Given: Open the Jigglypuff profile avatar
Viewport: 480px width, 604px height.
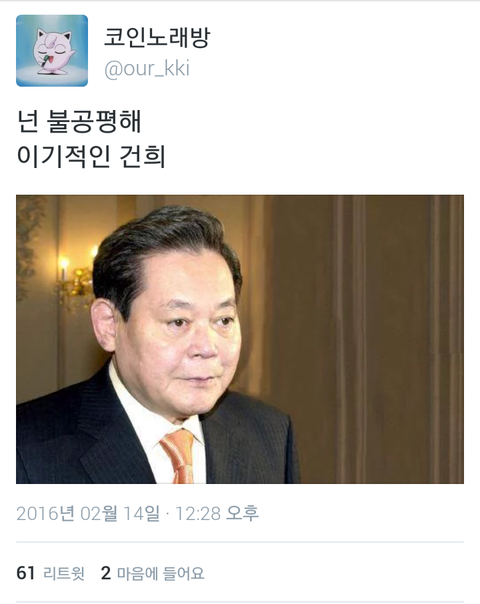Looking at the screenshot, I should click(x=52, y=51).
